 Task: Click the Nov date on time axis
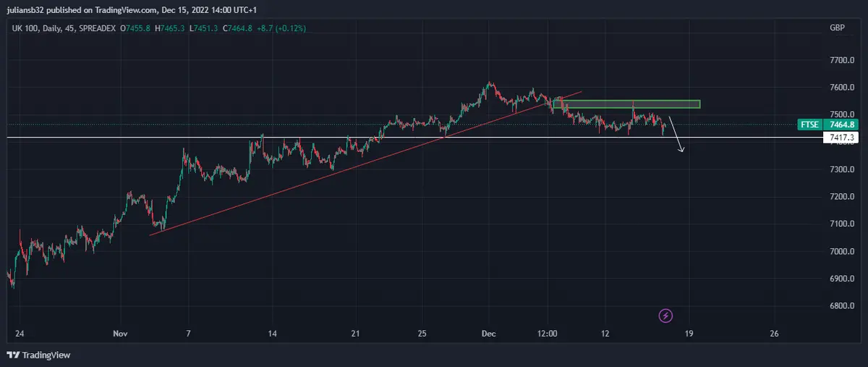click(120, 334)
